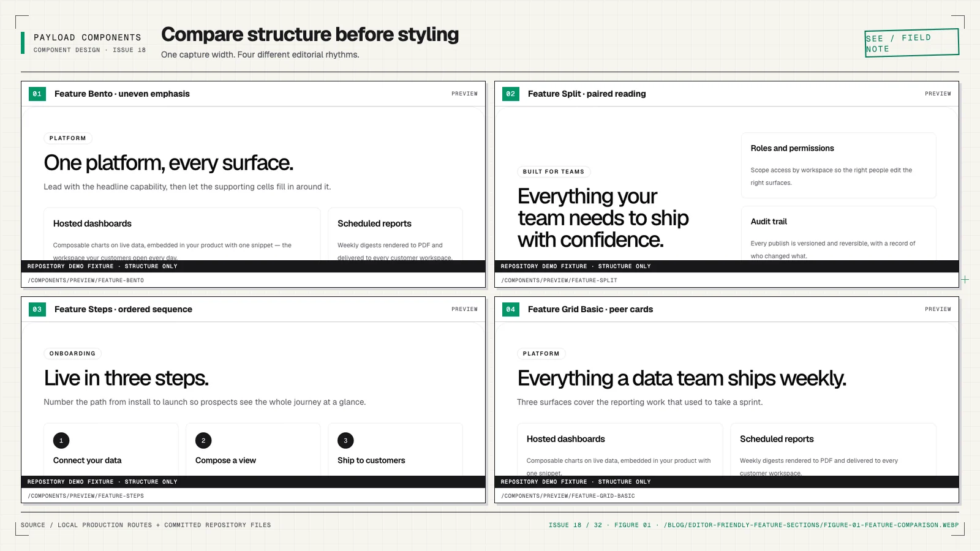Click 'Scope access by workspace' description
This screenshot has height=551, width=980.
click(831, 176)
